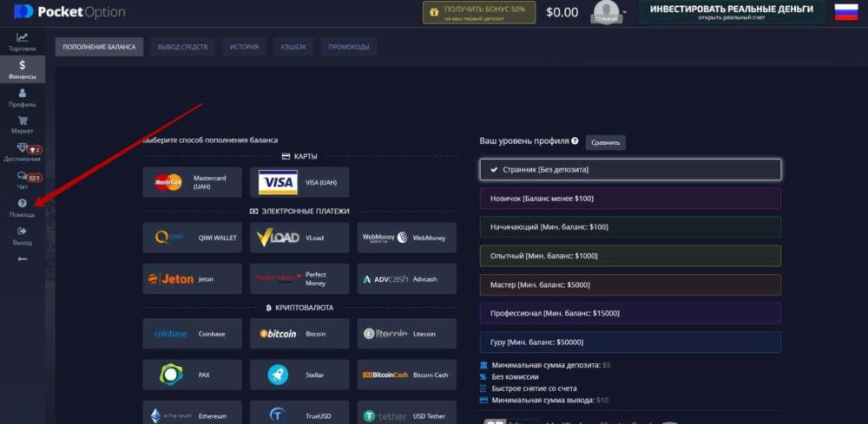This screenshot has height=424, width=868.
Task: Change language via Russian flag
Action: tap(845, 12)
